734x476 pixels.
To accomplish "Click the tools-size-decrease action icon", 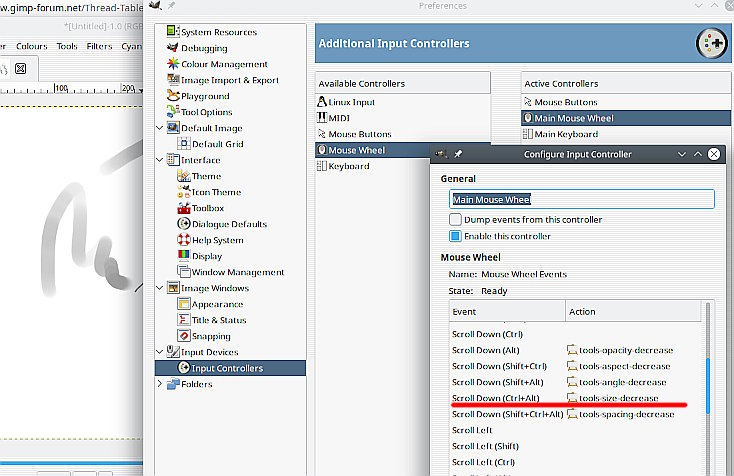I will point(572,398).
